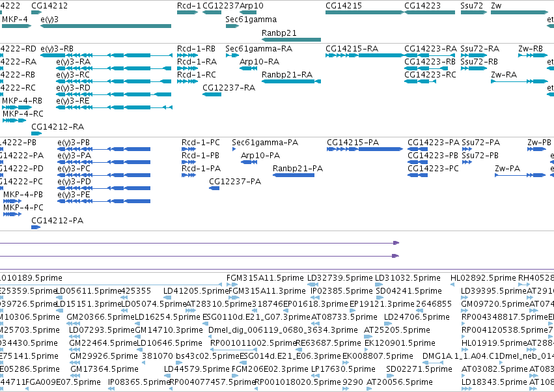
Task: Select protein MKP-4-PB
Action: (x=12, y=201)
